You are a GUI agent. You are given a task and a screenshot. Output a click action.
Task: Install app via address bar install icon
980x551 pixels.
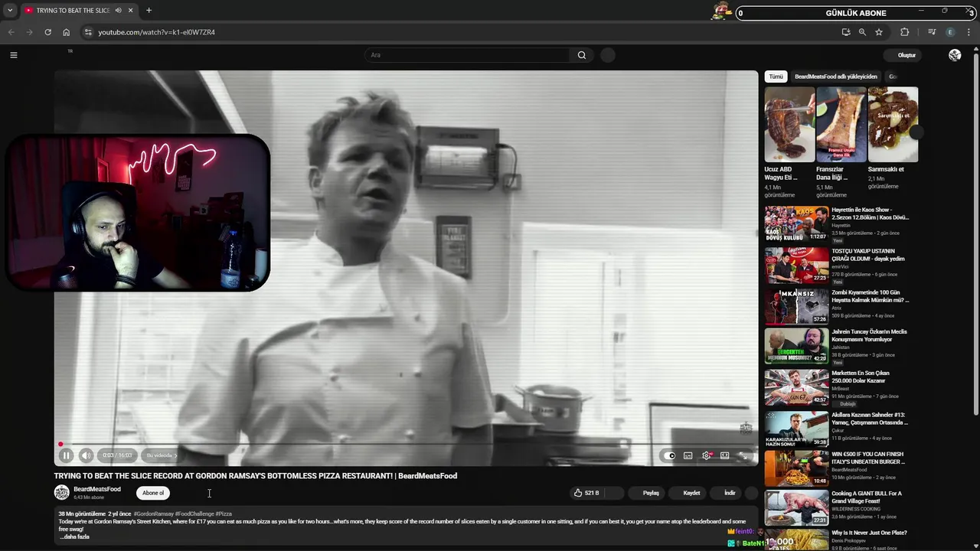point(845,32)
